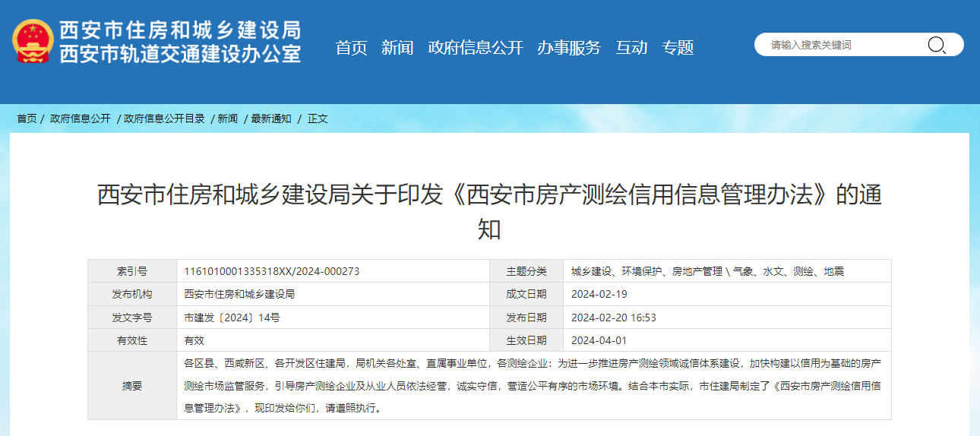This screenshot has height=436, width=980.
Task: Open the 专题 navigation item
Action: (678, 48)
